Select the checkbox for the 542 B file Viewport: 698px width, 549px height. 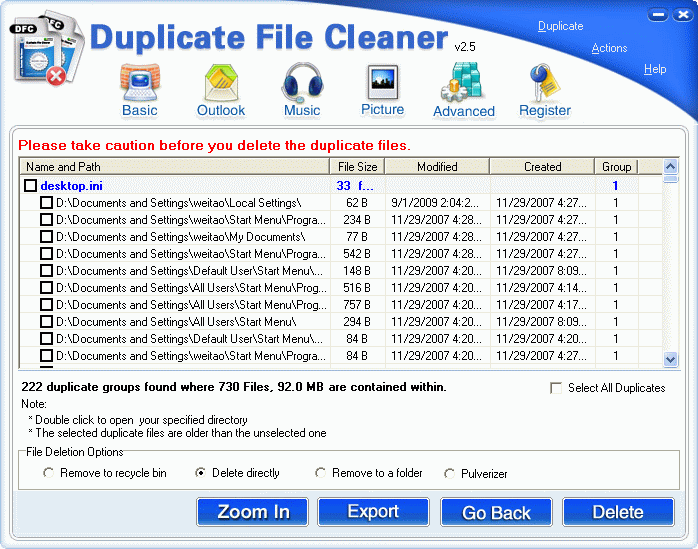(x=46, y=254)
